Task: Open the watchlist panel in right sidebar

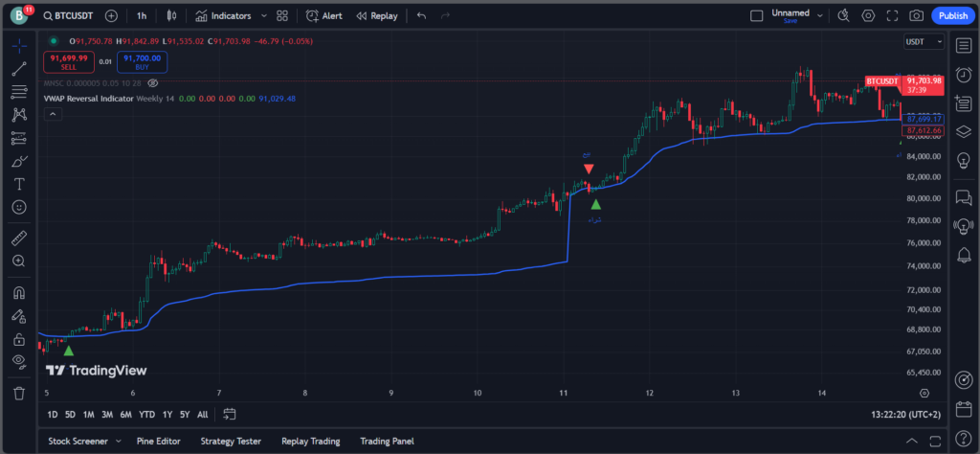Action: [964, 46]
